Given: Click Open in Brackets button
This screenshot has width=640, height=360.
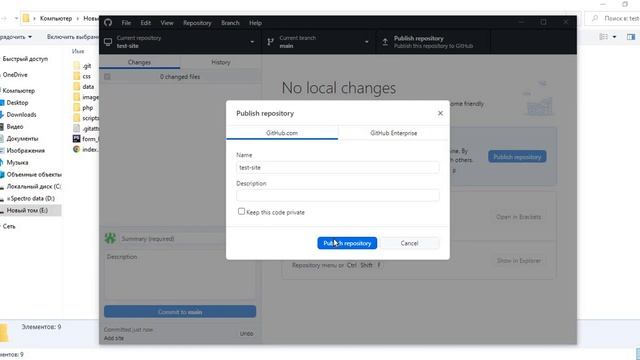Looking at the screenshot, I should tap(518, 217).
